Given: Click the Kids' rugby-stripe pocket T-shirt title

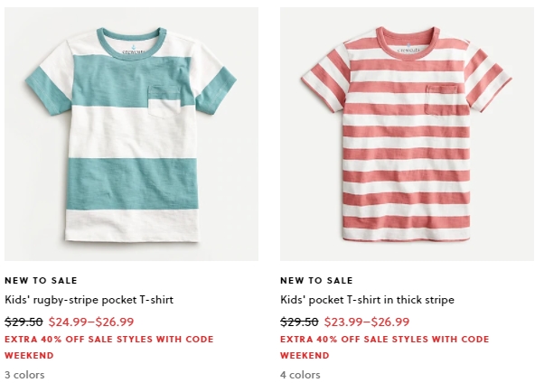Looking at the screenshot, I should [89, 300].
